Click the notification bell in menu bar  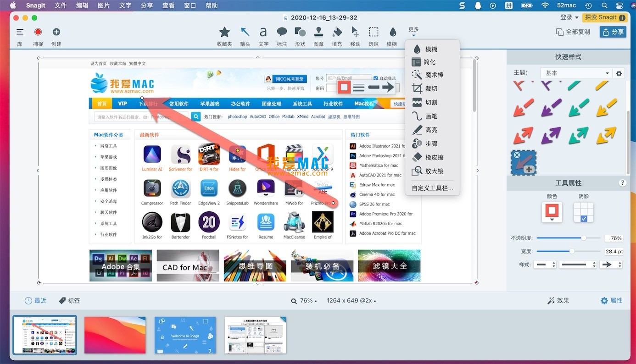[478, 6]
